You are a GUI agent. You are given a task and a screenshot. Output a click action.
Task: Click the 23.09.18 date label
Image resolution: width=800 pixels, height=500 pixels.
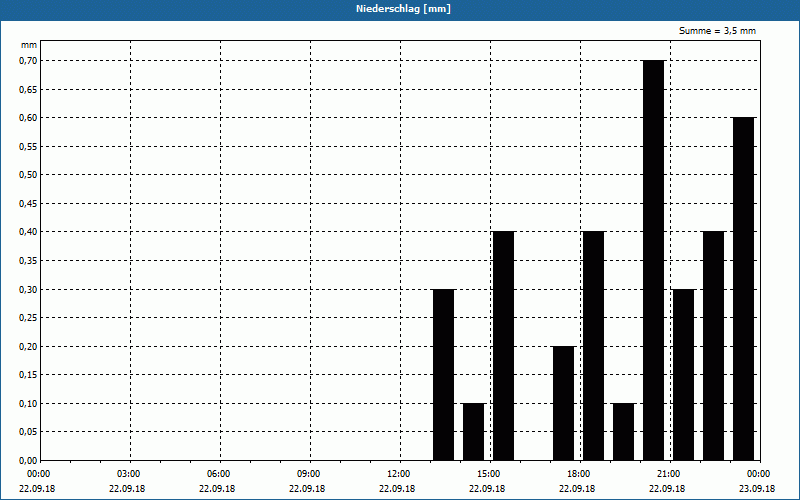click(x=757, y=488)
